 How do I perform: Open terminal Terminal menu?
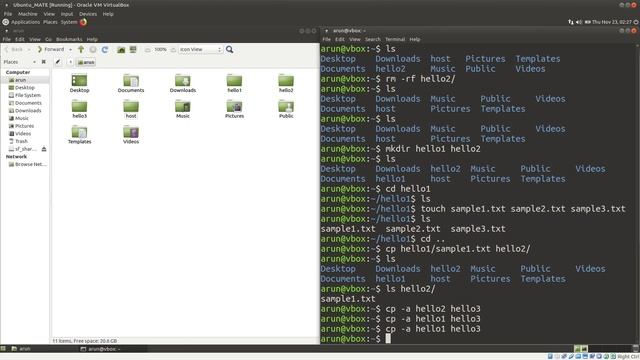click(395, 39)
